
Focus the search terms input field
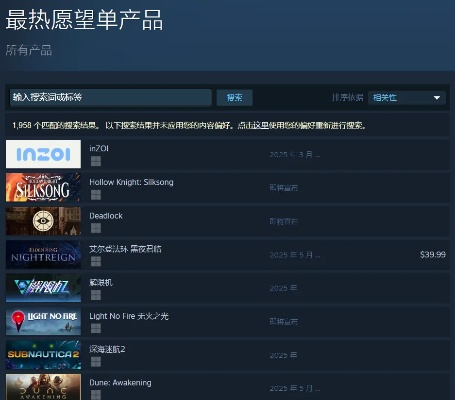(111, 97)
